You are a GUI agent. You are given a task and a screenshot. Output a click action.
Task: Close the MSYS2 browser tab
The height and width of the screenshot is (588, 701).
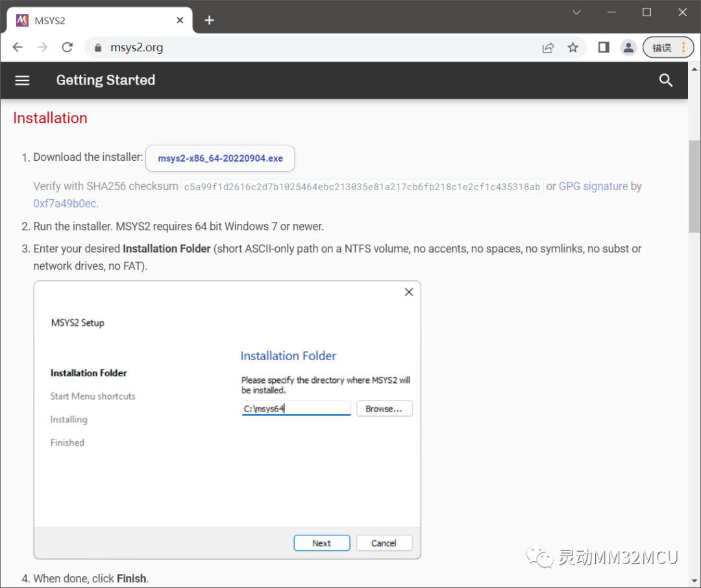click(x=180, y=20)
